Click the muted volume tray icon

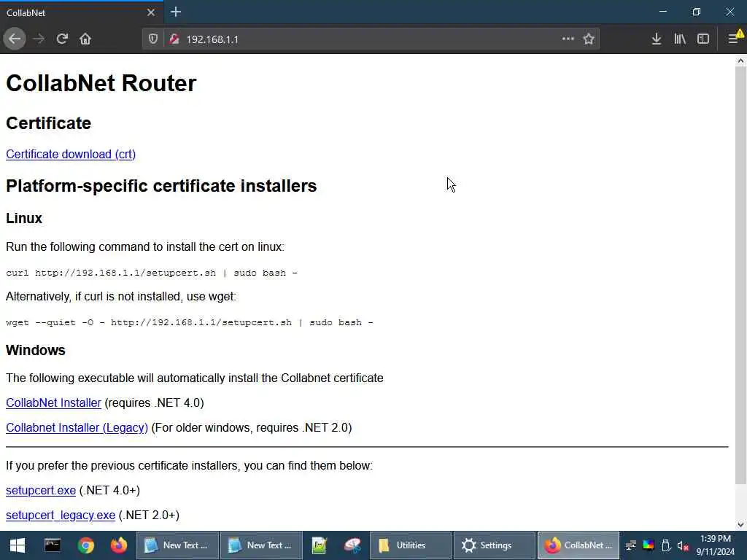(x=683, y=545)
